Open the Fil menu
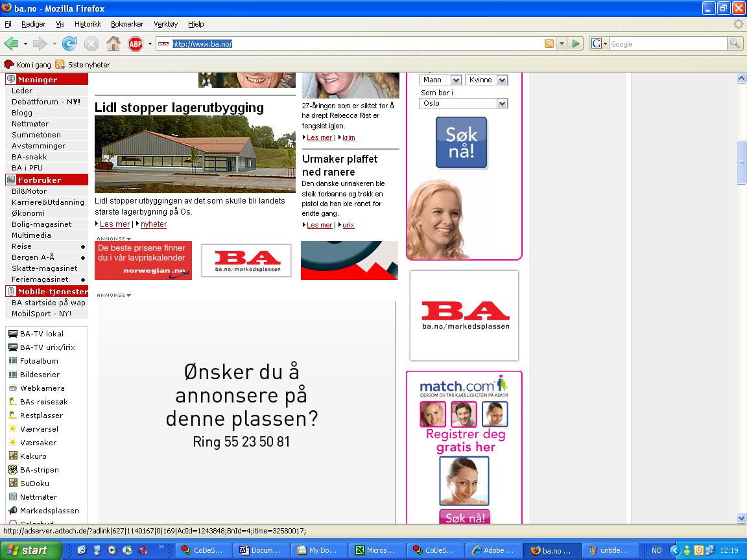 (x=8, y=24)
